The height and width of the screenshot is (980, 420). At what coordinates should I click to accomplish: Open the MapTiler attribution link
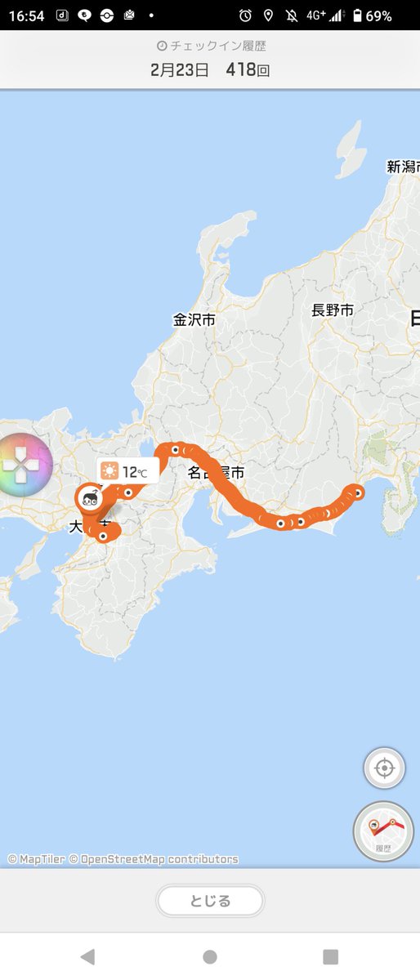[x=36, y=859]
